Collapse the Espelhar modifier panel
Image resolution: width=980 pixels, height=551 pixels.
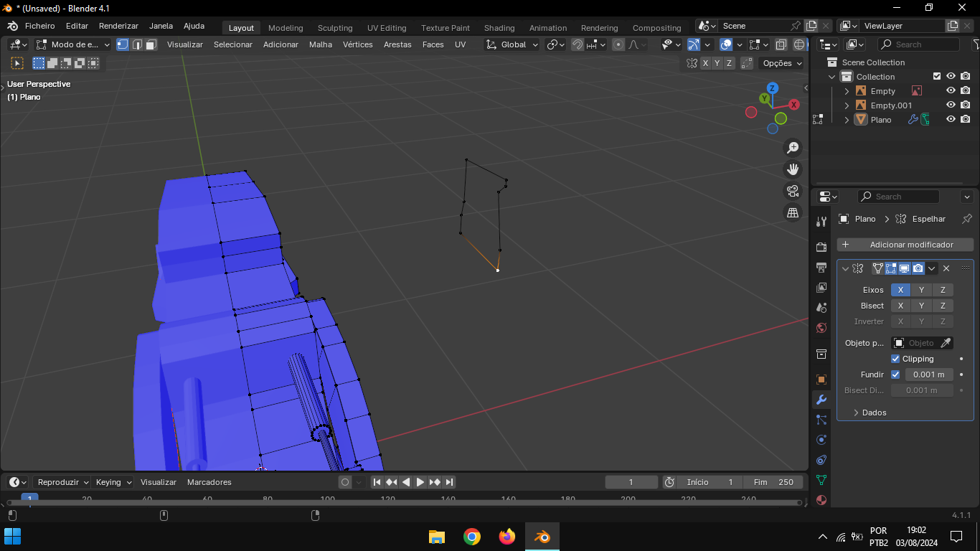pyautogui.click(x=845, y=268)
